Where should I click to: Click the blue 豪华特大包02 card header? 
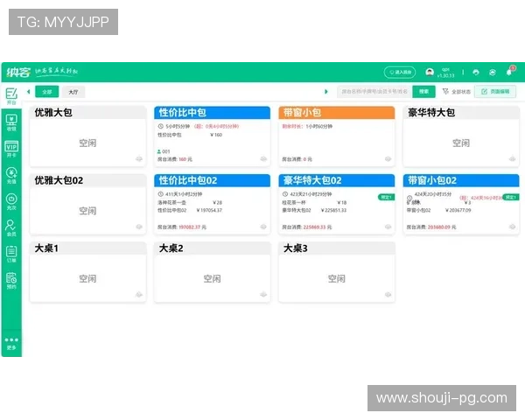coord(337,180)
